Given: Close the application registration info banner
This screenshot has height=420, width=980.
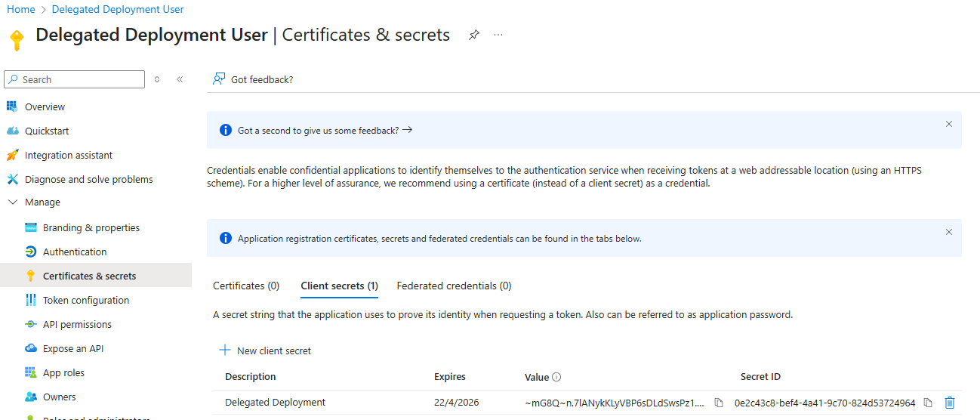Looking at the screenshot, I should [949, 232].
